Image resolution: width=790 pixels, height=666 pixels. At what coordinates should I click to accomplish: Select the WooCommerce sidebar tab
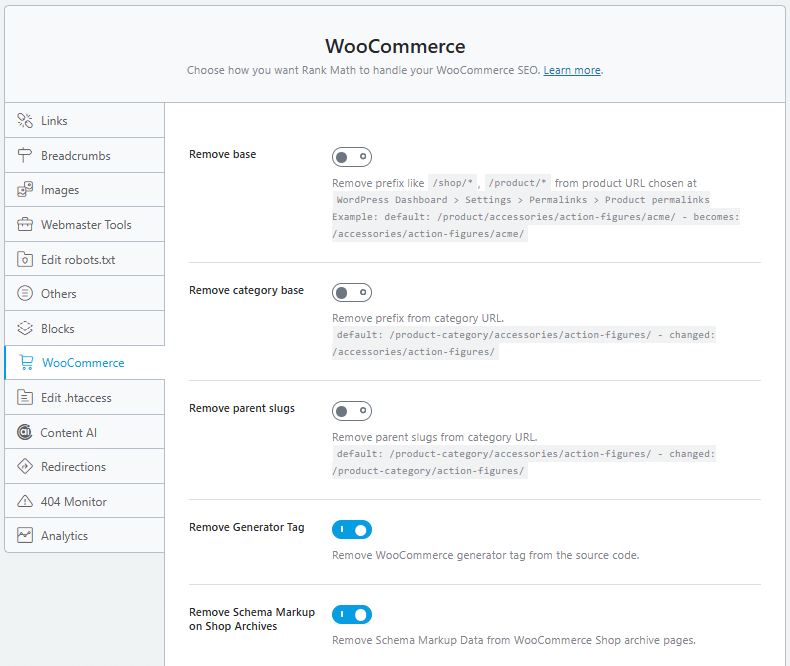click(83, 363)
